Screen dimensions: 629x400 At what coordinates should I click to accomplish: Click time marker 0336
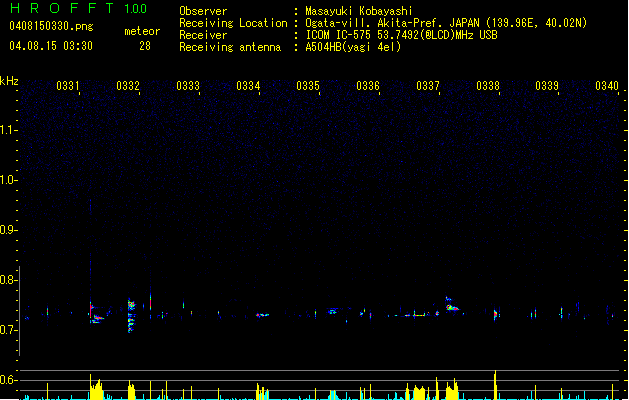368,86
